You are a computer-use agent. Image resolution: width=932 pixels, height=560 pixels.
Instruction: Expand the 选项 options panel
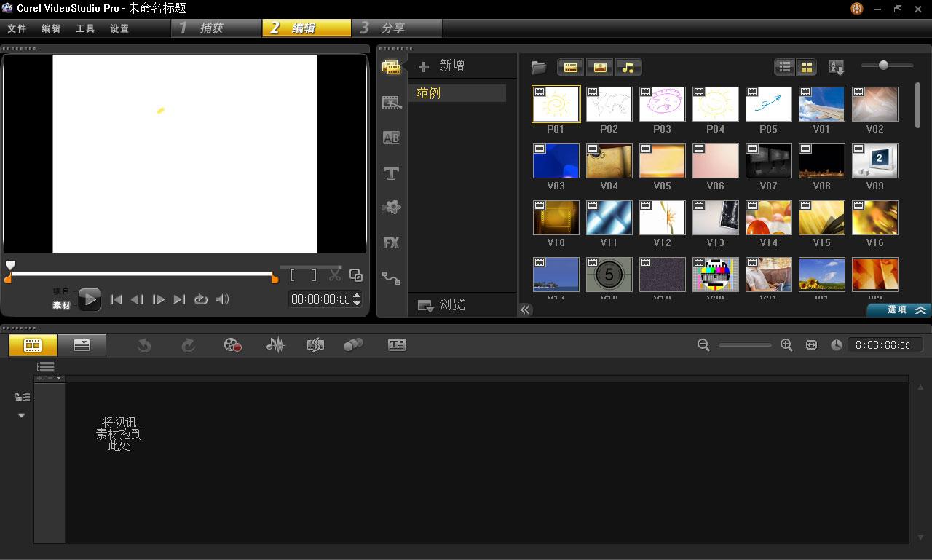(899, 309)
